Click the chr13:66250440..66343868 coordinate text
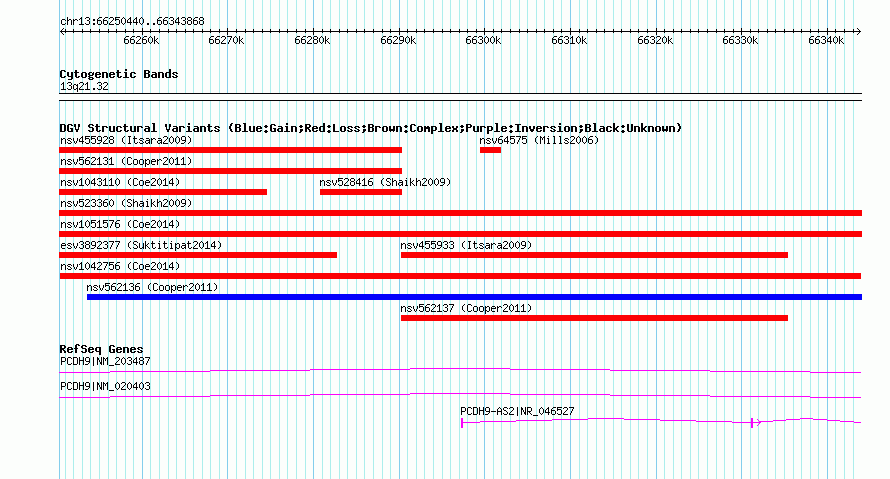 [132, 22]
